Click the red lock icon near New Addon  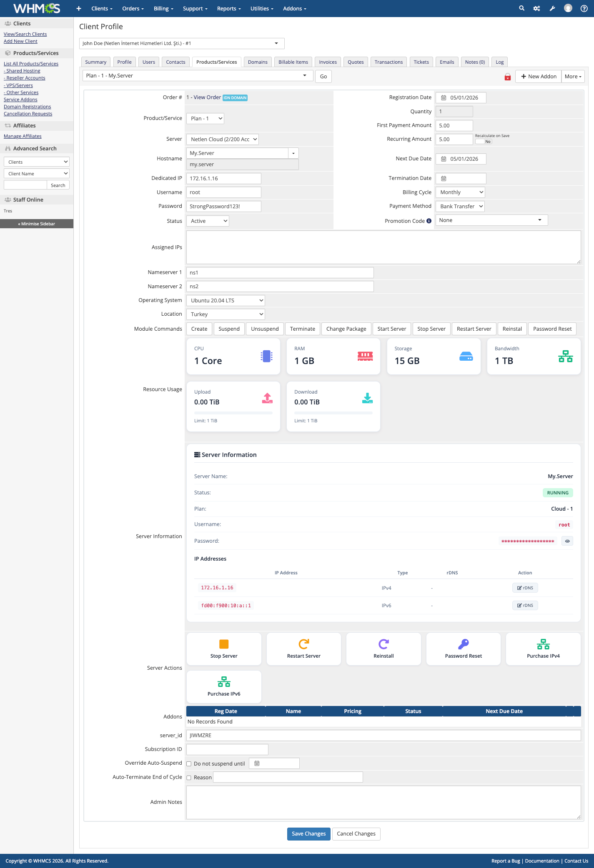[508, 77]
